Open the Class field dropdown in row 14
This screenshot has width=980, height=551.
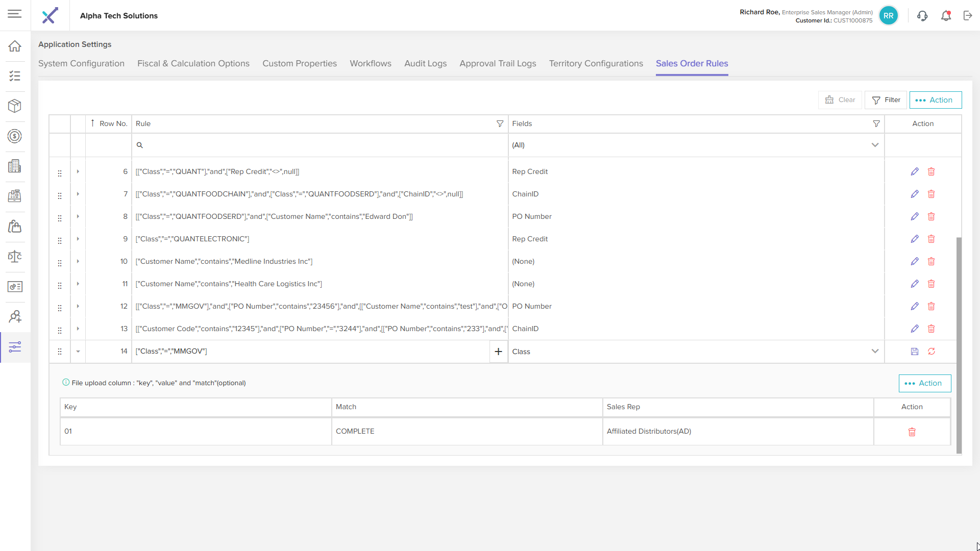point(874,352)
